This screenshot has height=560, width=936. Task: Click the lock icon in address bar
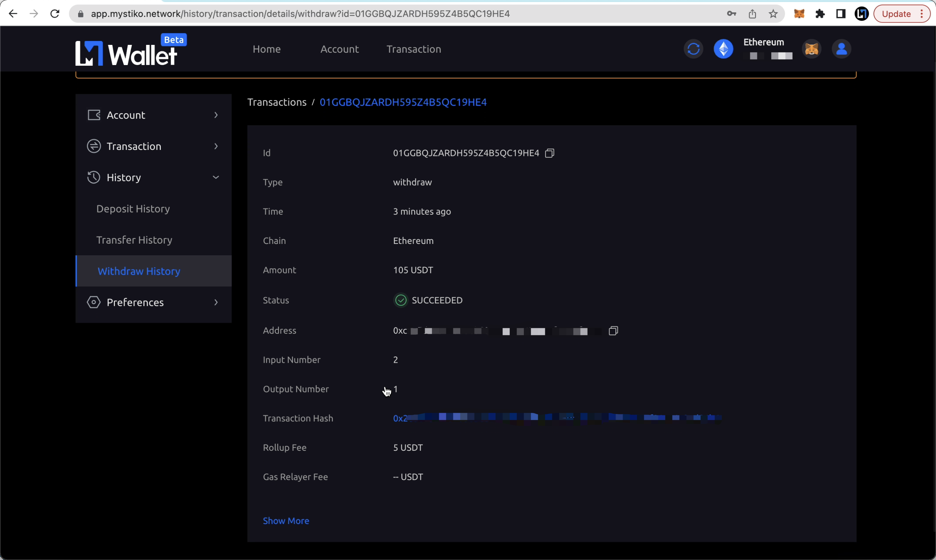[x=80, y=14]
